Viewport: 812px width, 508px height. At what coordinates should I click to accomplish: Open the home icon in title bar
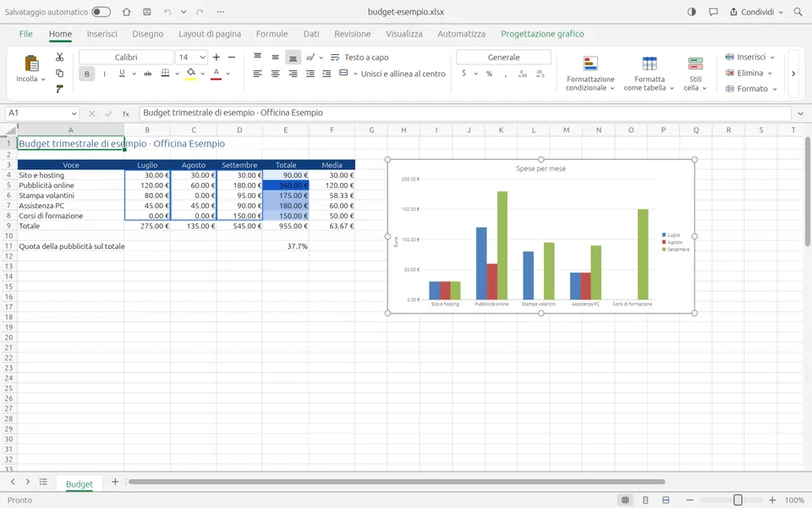[126, 12]
